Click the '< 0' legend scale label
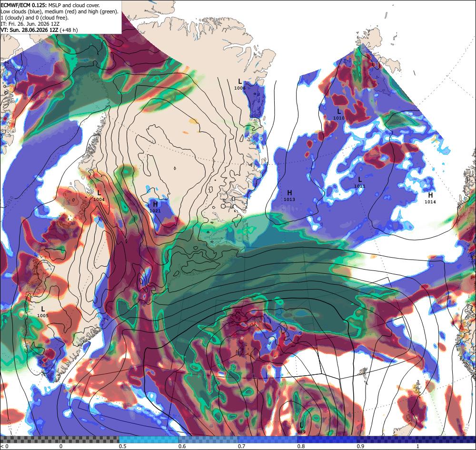The height and width of the screenshot is (450, 476). pyautogui.click(x=3, y=446)
